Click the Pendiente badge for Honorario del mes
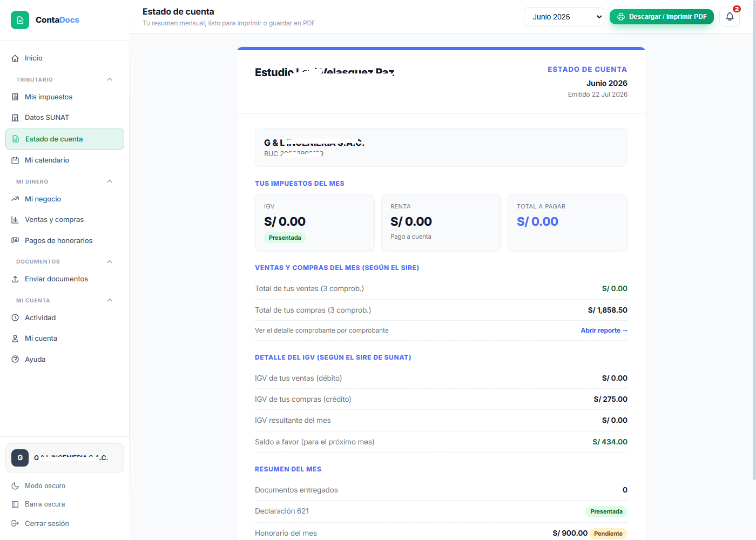This screenshot has width=756, height=540. pyautogui.click(x=608, y=534)
